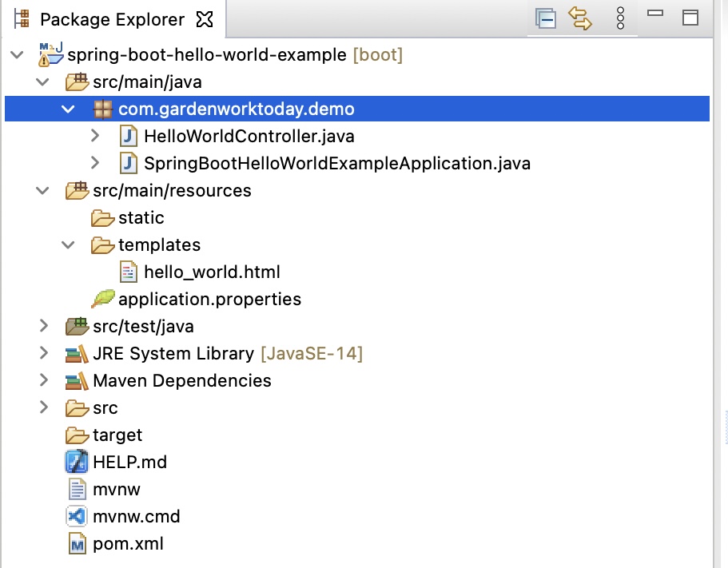
Task: Click the HelloWorldController.java file icon
Action: [129, 136]
